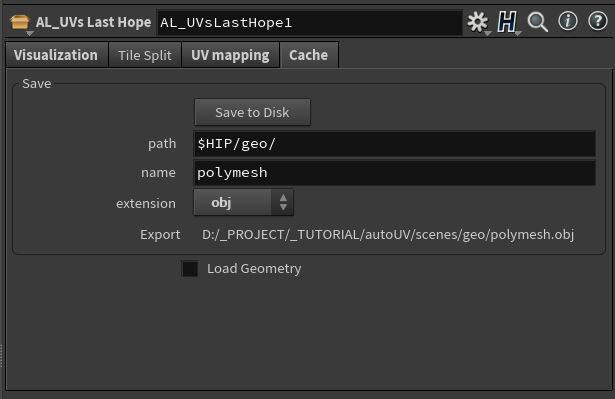Click the extension dropdown arrows
The width and height of the screenshot is (615, 399).
[x=283, y=202]
